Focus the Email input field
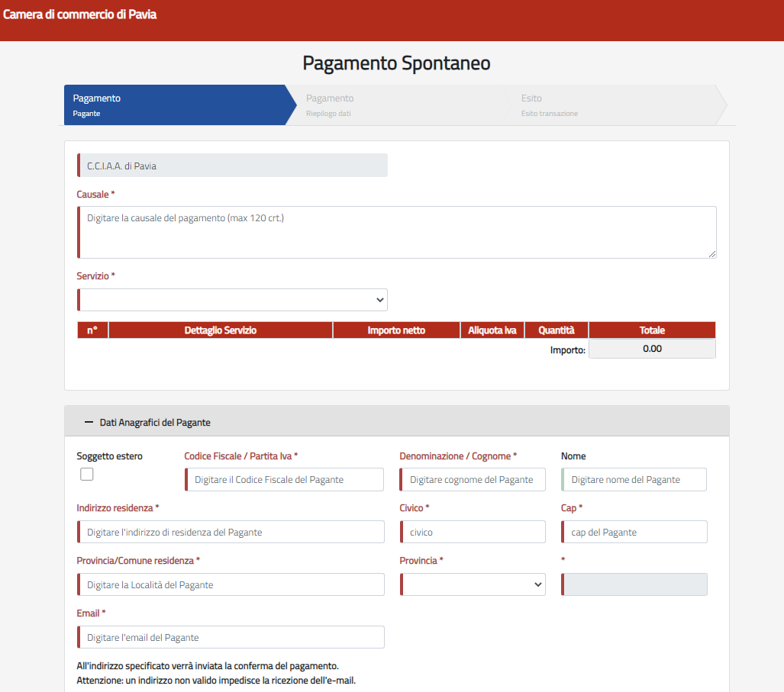The image size is (784, 692). [231, 637]
